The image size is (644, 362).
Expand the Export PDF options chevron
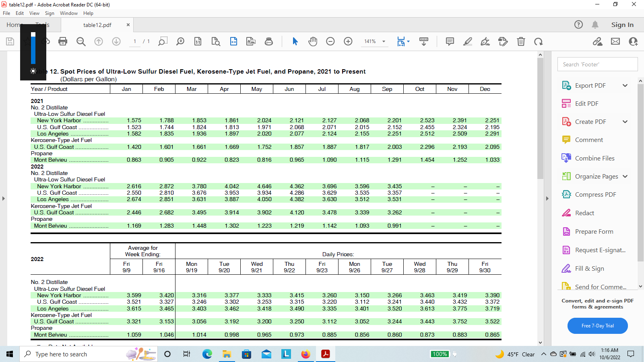pos(625,85)
